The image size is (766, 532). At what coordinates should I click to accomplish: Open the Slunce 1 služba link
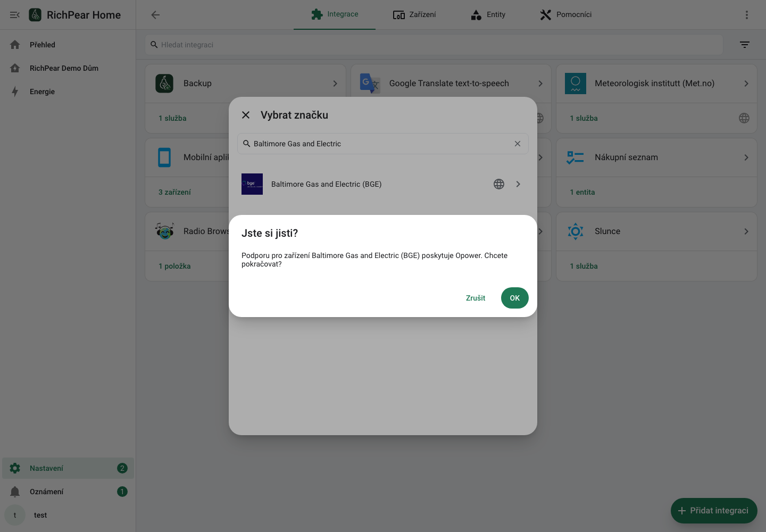click(x=584, y=266)
